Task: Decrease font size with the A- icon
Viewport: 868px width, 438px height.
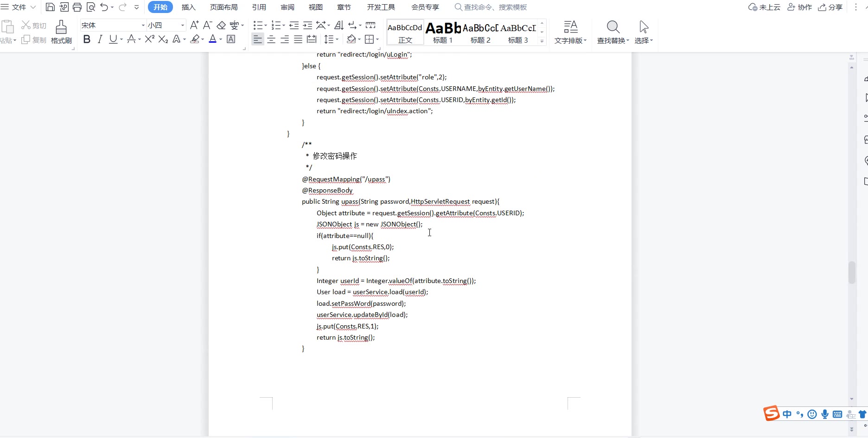Action: [208, 25]
